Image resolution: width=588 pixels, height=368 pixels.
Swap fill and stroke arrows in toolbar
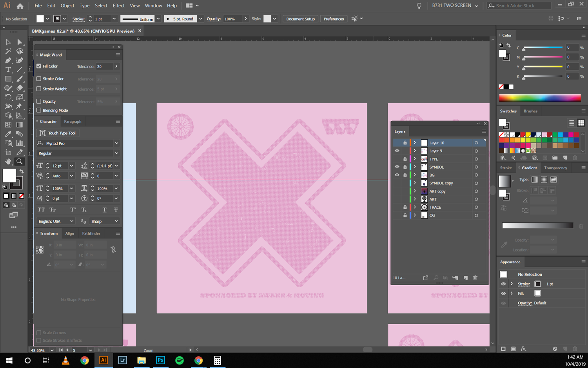pos(22,172)
